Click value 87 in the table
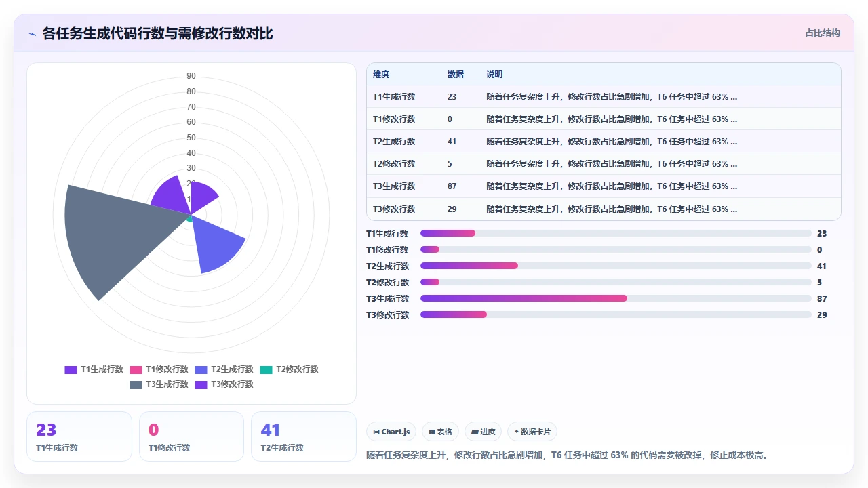This screenshot has height=488, width=868. 452,186
